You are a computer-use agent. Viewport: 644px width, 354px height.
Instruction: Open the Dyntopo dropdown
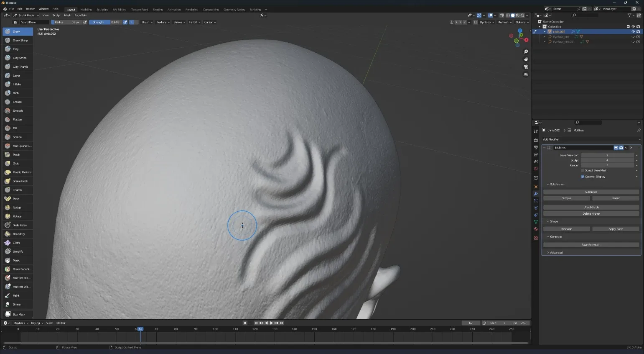click(487, 22)
